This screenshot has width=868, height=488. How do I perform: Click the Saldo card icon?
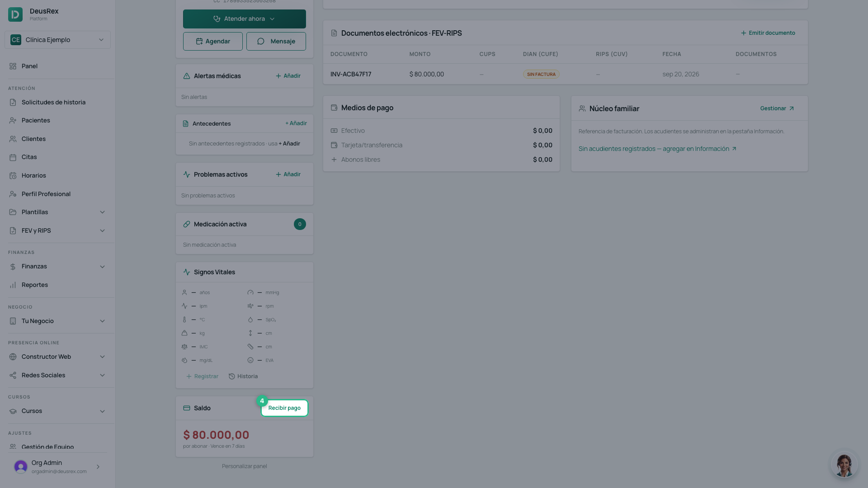(x=187, y=408)
